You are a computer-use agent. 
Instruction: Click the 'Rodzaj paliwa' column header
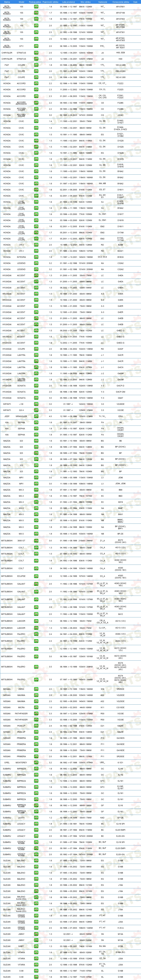point(35,2)
